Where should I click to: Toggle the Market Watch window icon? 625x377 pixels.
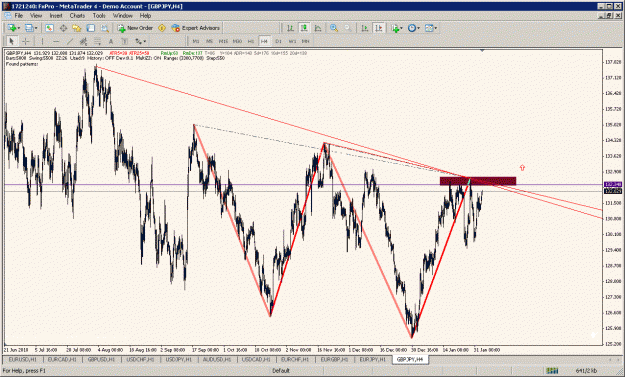(49, 28)
